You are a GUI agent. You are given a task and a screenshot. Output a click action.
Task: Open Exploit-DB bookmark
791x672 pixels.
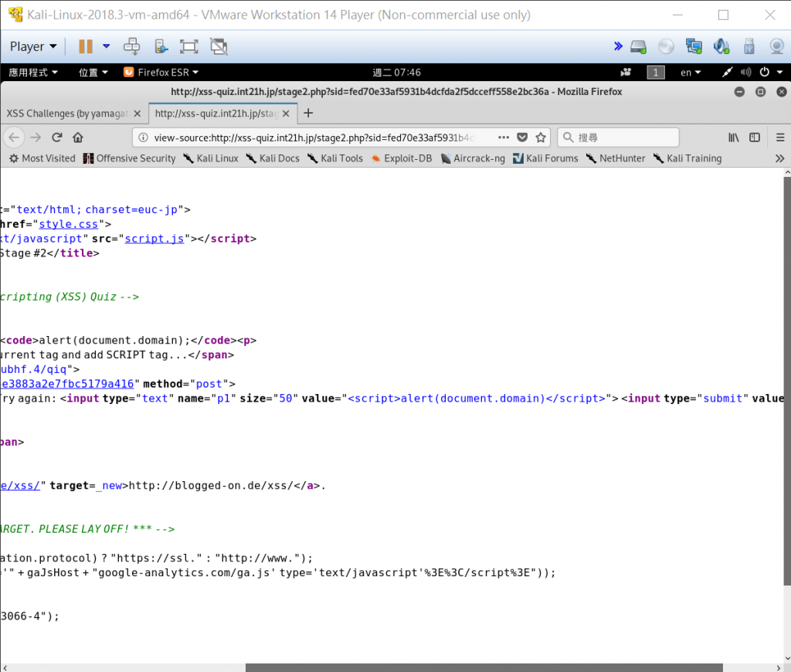402,158
